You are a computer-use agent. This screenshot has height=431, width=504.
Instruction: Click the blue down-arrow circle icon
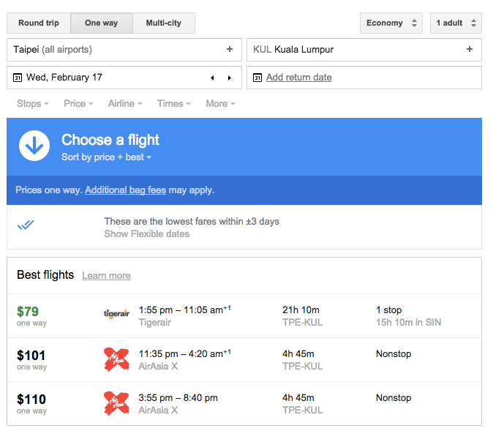coord(34,146)
